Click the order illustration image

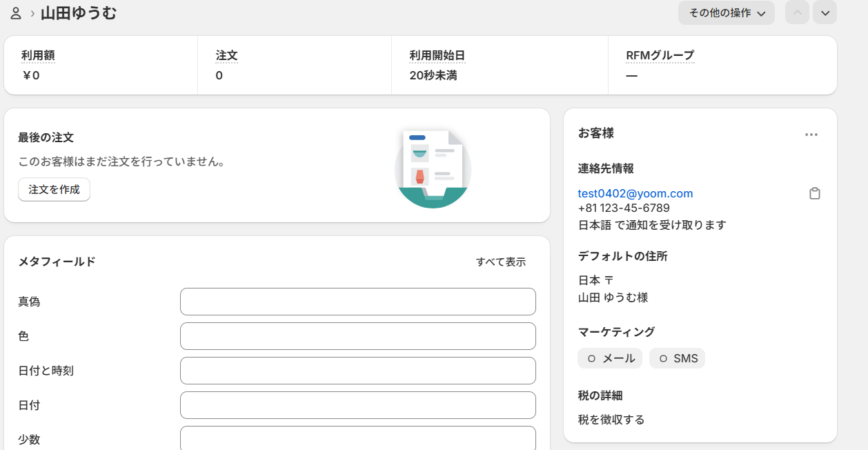(x=433, y=167)
